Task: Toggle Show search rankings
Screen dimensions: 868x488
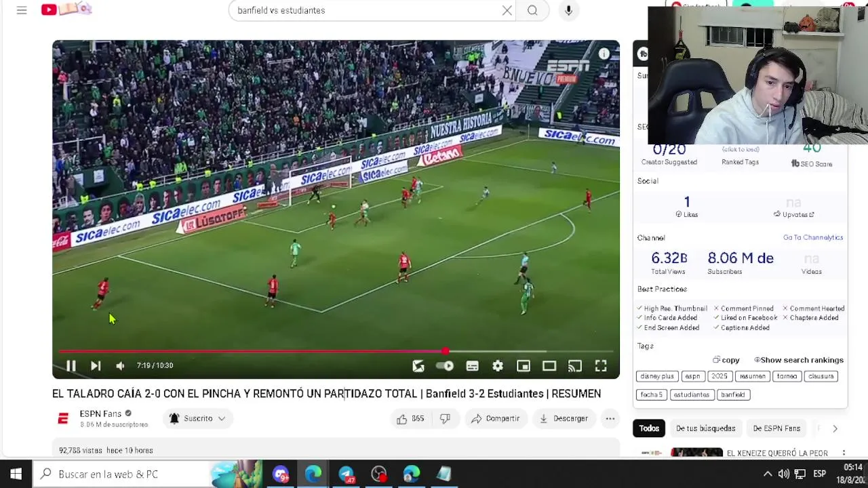Action: [x=799, y=360]
